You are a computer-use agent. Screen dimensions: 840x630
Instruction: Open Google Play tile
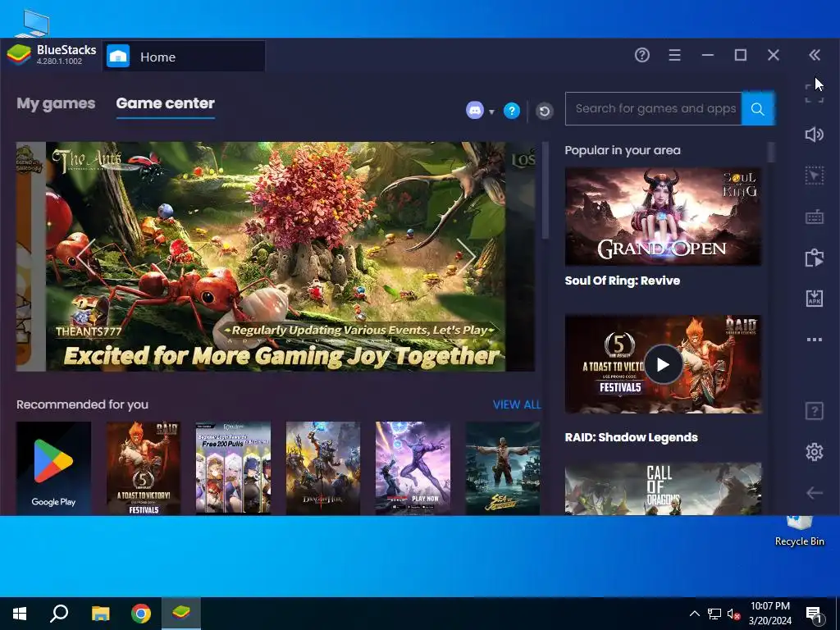[x=53, y=468]
